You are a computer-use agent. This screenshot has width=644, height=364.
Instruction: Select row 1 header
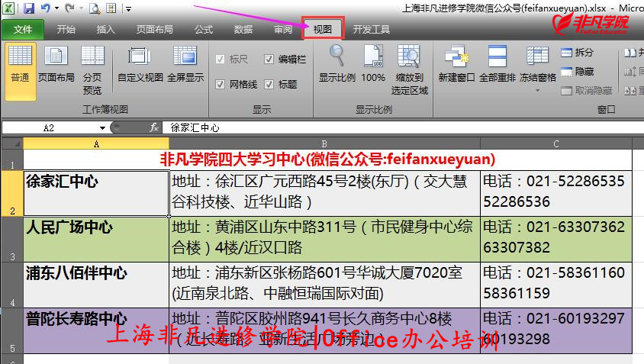coord(12,159)
